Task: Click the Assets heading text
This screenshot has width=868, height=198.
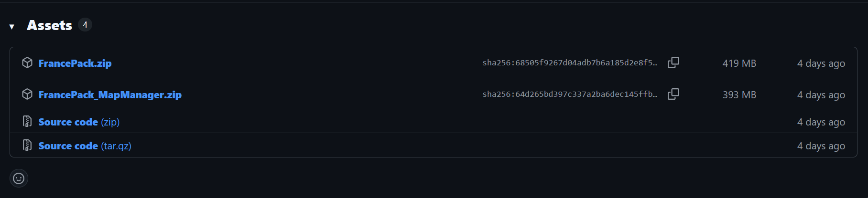Action: (x=49, y=25)
